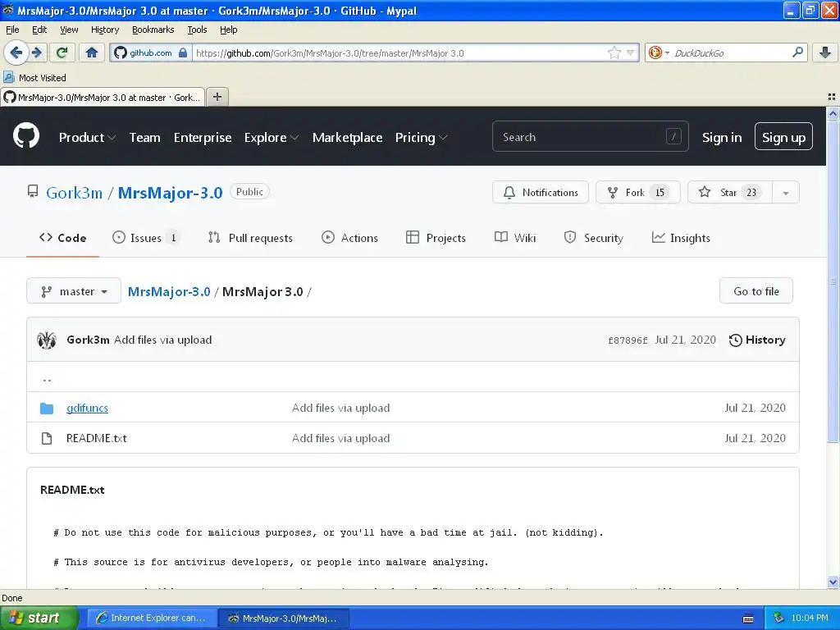Open the Gork3m owner link
Viewport: 840px width, 630px height.
[x=74, y=193]
